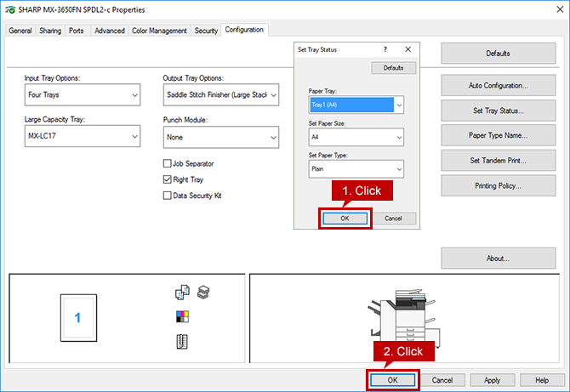Open the Set Paper Size dropdown

[x=356, y=137]
